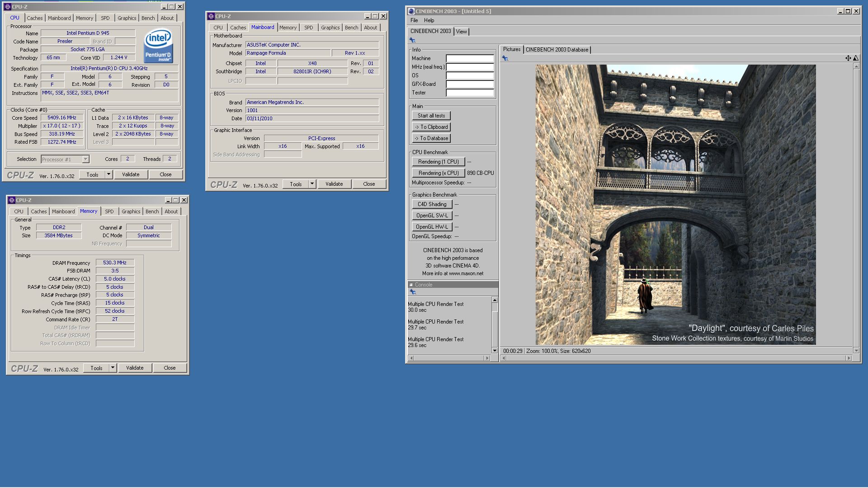868x488 pixels.
Task: Click the 'Rampage Formula' model value
Action: point(288,53)
